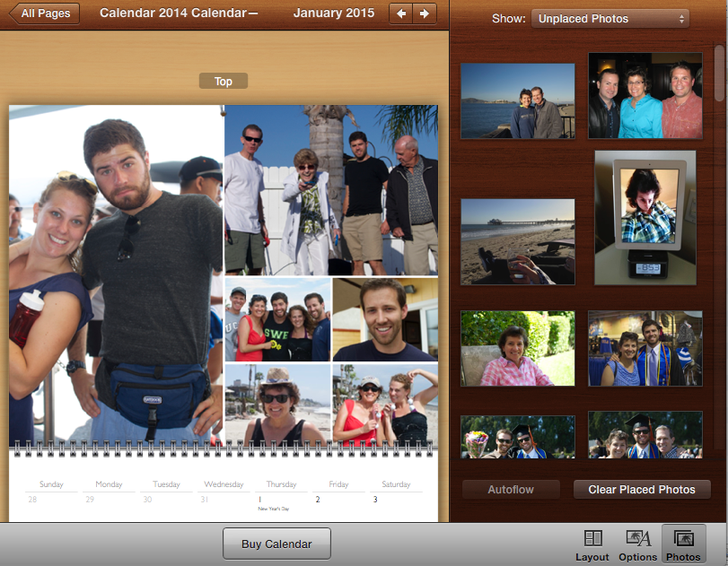Select the couple by the bay thumbnail
728x566 pixels.
[x=518, y=100]
